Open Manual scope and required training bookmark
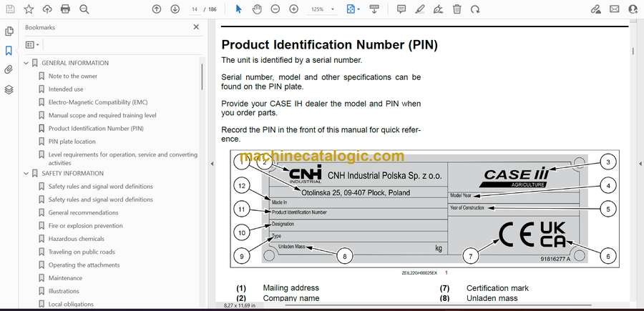This screenshot has width=644, height=311. pos(102,116)
